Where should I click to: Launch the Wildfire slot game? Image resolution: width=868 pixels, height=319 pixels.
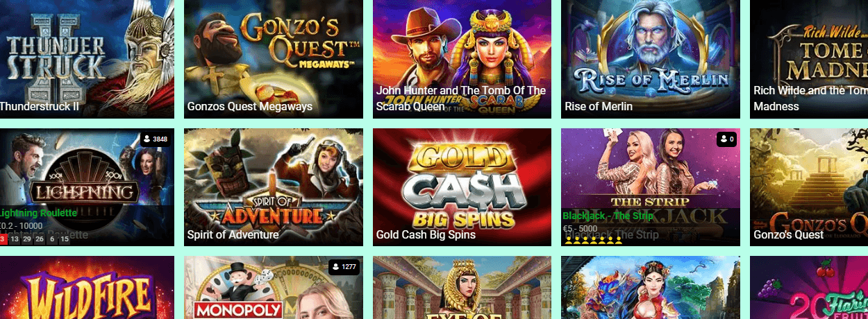(x=87, y=287)
